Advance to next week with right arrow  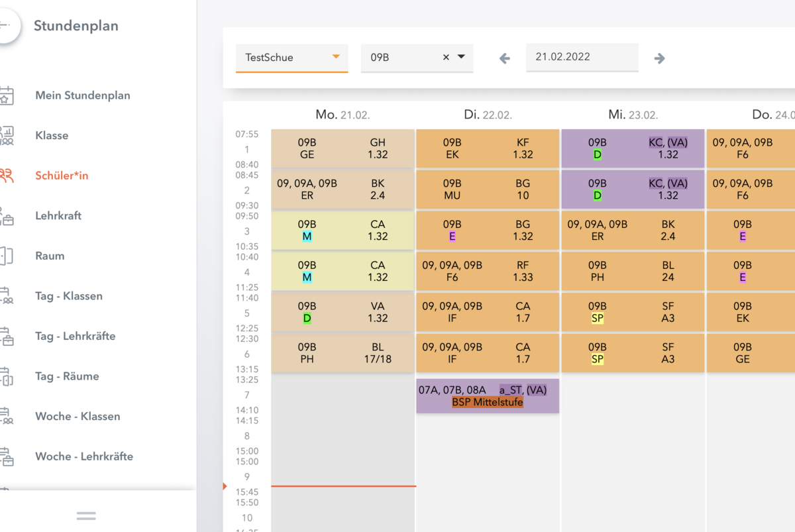pyautogui.click(x=659, y=58)
